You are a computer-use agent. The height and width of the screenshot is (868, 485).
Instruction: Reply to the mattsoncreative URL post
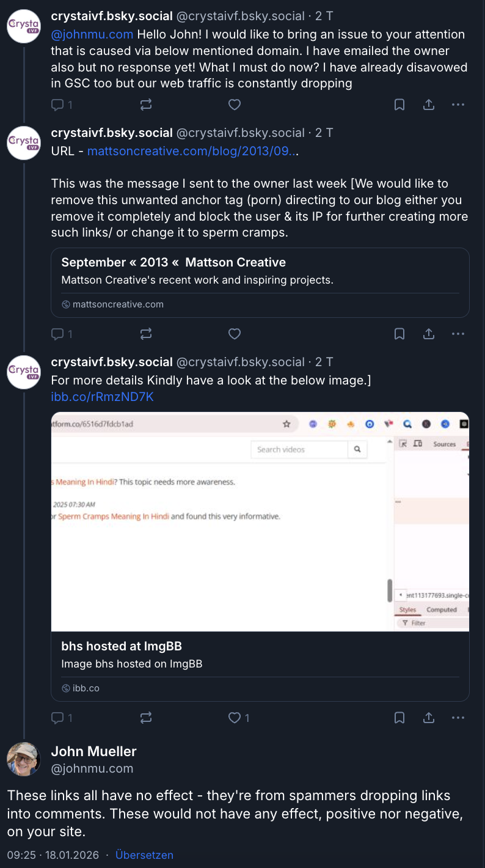tap(58, 334)
